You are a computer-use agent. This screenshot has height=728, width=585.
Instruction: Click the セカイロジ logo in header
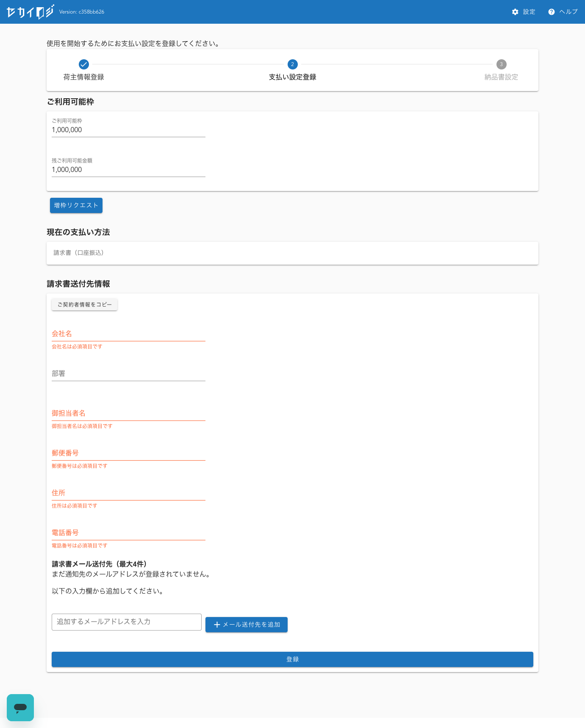point(30,12)
